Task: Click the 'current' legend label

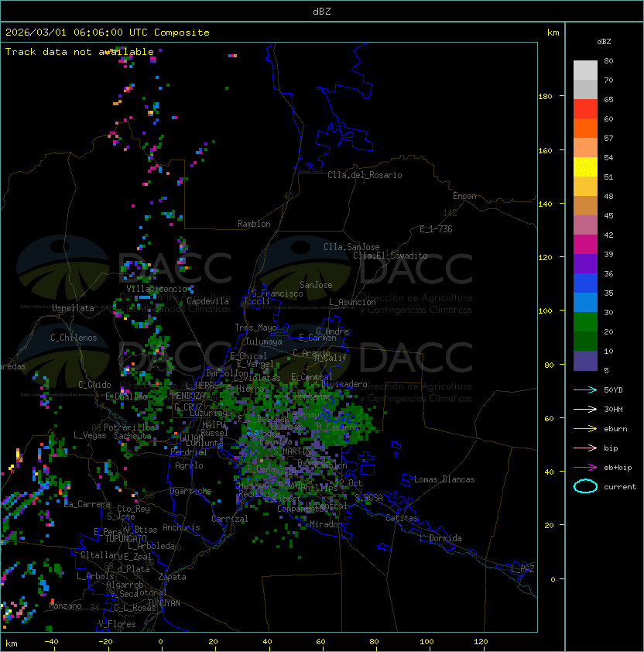Action: coord(620,487)
